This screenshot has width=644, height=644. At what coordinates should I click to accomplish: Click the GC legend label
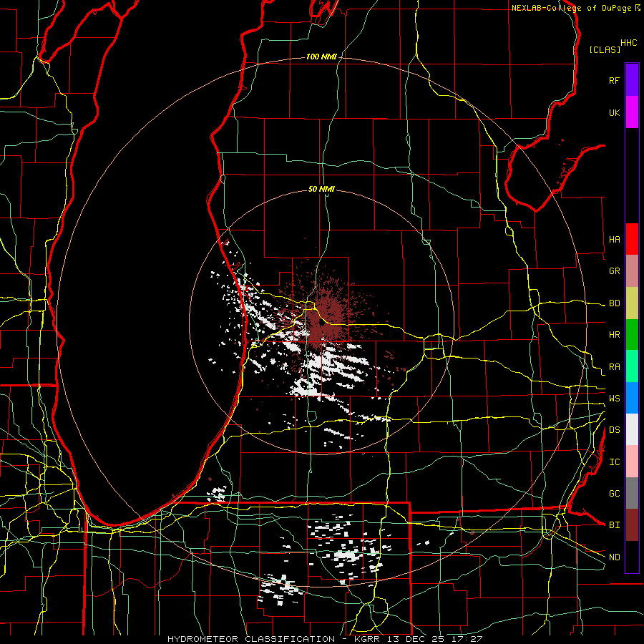[x=614, y=494]
